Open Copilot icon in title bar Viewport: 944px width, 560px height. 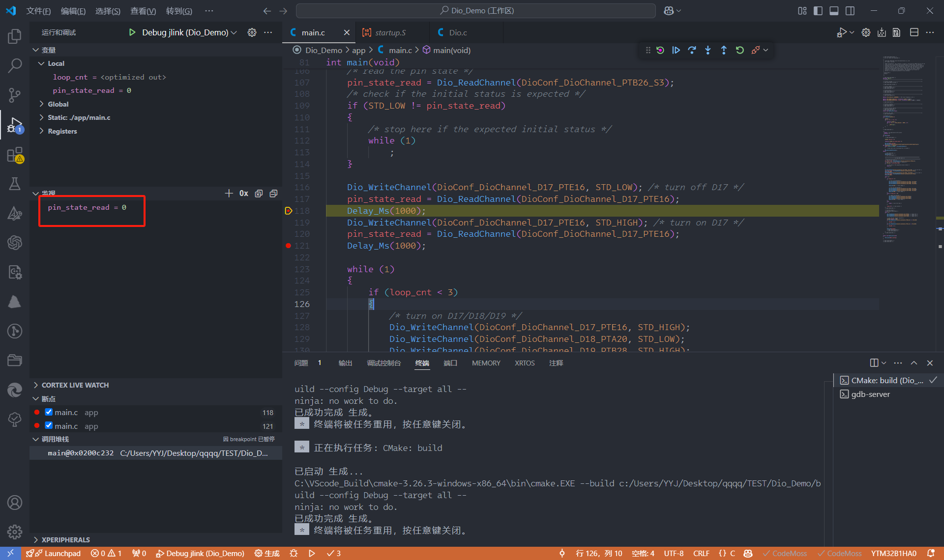click(x=669, y=10)
